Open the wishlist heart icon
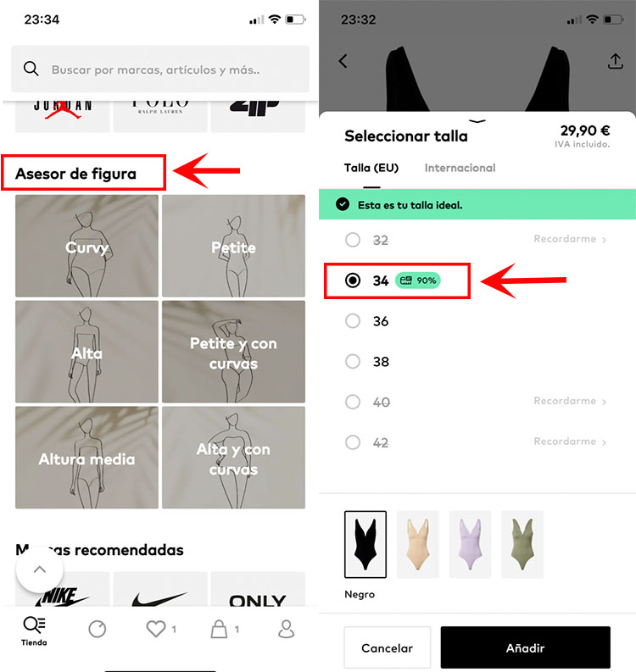636x672 pixels. [156, 629]
